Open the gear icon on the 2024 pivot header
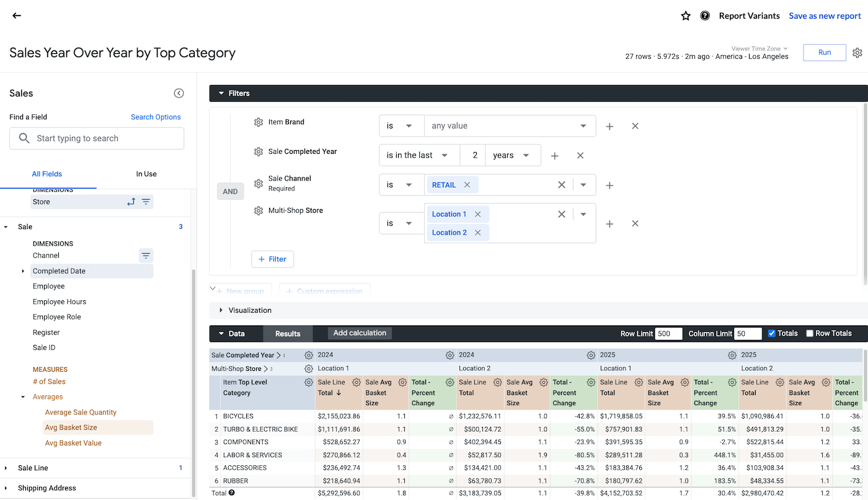This screenshot has width=868, height=500. tap(449, 355)
